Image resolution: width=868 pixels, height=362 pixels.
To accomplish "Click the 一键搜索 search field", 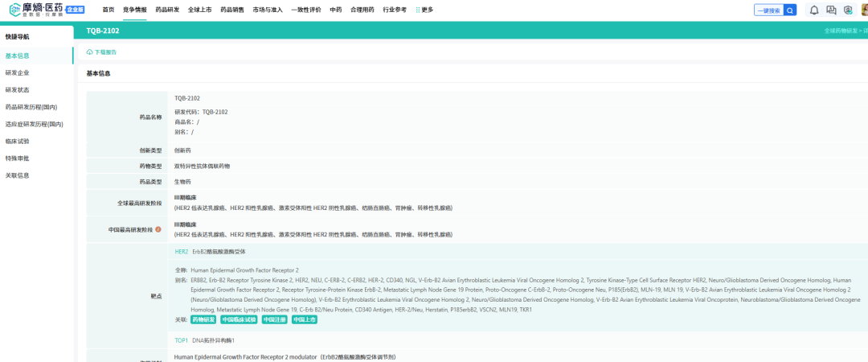I will point(769,10).
